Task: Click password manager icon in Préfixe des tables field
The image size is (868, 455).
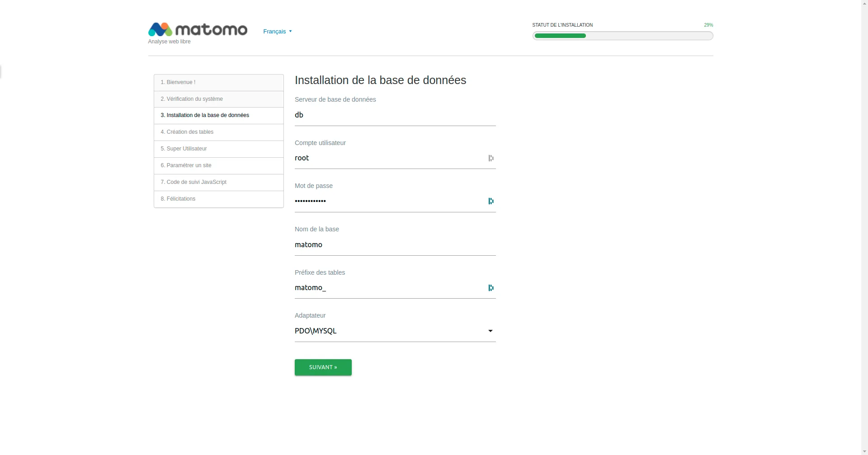Action: [491, 288]
